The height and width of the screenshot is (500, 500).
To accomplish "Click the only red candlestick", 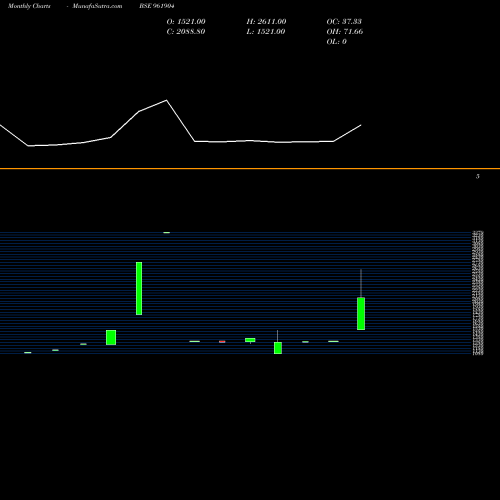I will 222,342.
